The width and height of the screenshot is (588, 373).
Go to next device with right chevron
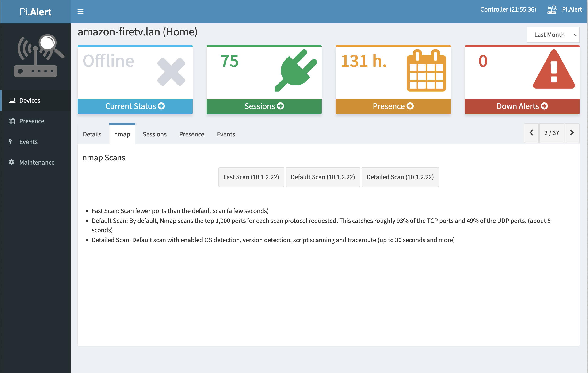[572, 133]
